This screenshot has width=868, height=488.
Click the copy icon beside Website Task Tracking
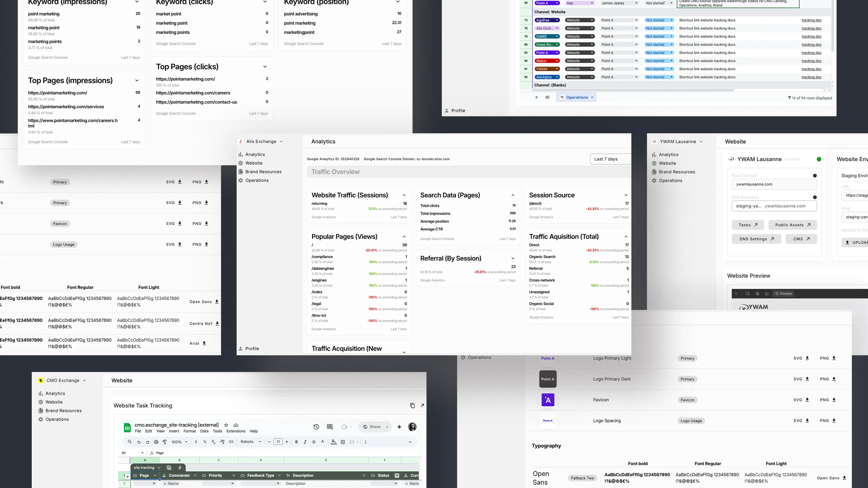pos(413,405)
